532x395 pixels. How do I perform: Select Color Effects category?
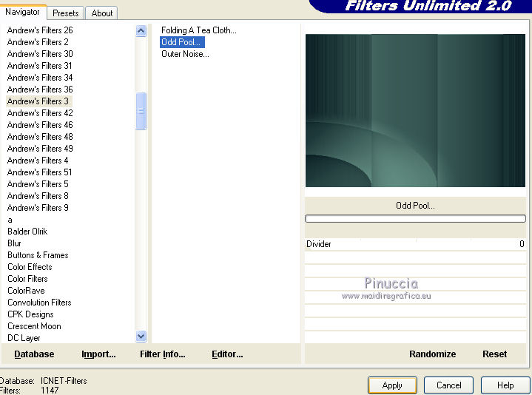[x=30, y=267]
